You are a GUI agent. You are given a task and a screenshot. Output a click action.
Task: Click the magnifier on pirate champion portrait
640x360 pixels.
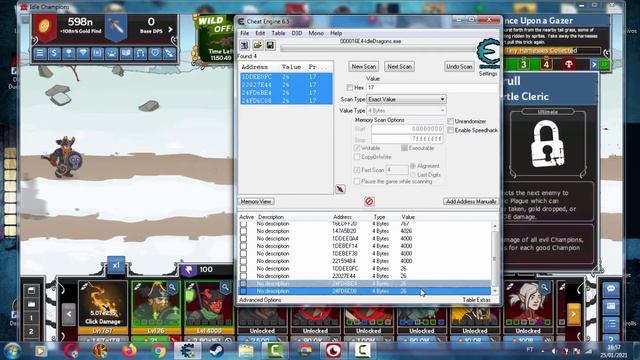172,287
